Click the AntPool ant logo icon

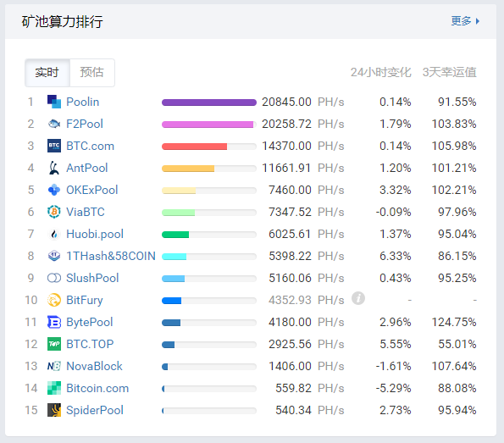(x=54, y=168)
